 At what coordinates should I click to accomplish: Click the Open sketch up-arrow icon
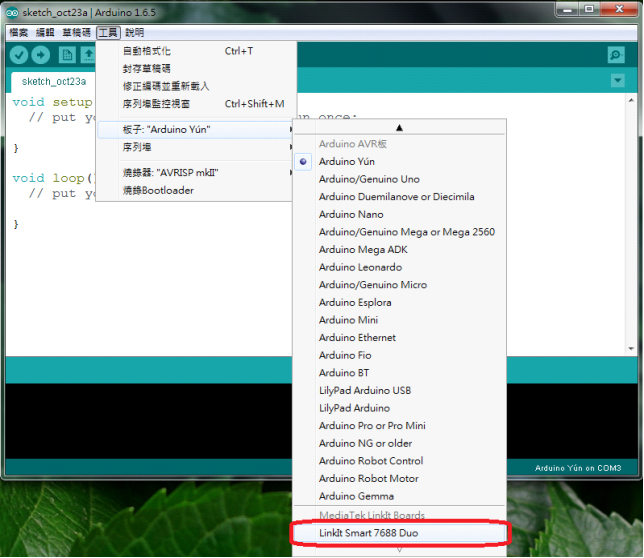(x=88, y=55)
